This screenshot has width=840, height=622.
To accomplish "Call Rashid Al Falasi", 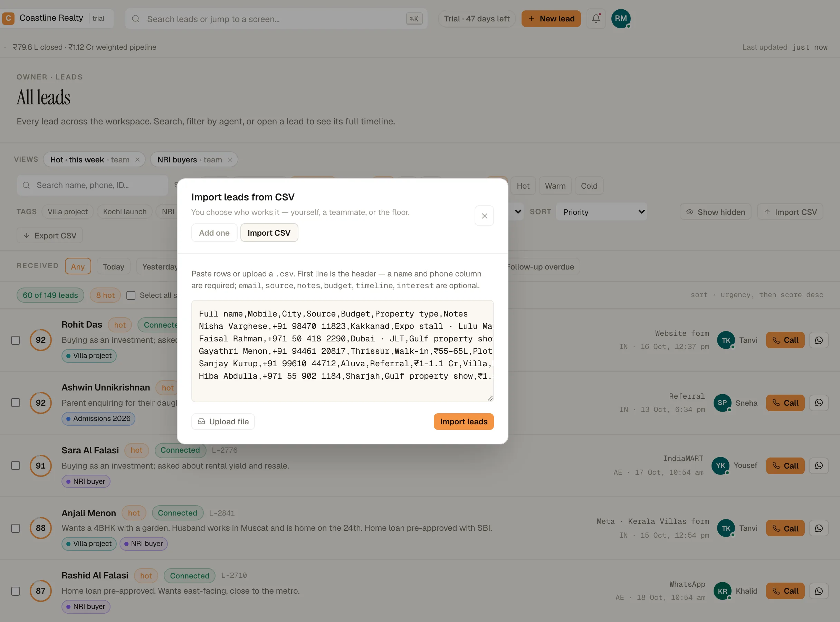I will tap(785, 591).
